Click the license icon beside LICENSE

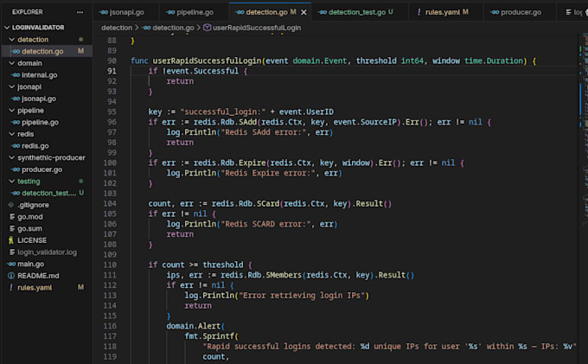coord(11,240)
